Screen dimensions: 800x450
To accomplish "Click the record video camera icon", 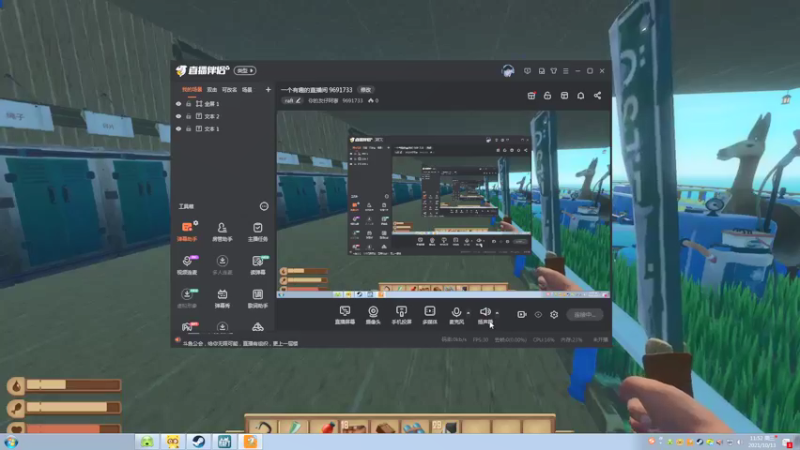I will 521,314.
